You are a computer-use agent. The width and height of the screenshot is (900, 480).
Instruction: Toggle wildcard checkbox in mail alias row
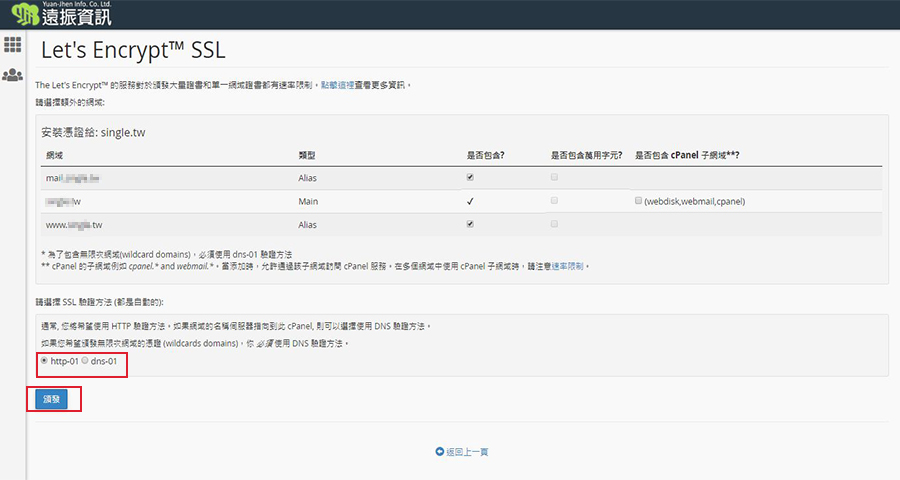554,177
